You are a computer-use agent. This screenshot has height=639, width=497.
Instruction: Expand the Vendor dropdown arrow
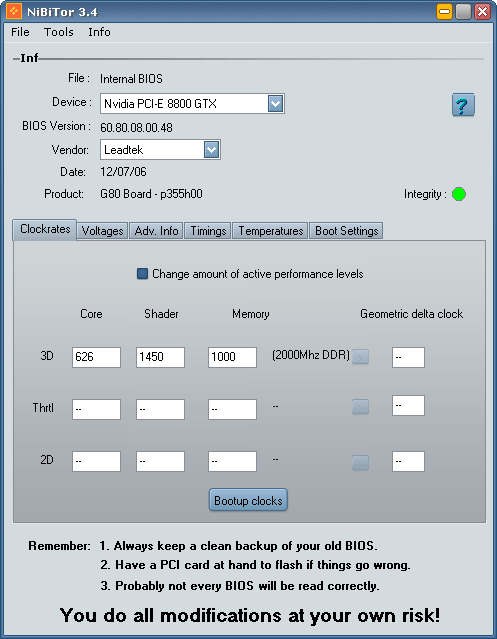[211, 150]
